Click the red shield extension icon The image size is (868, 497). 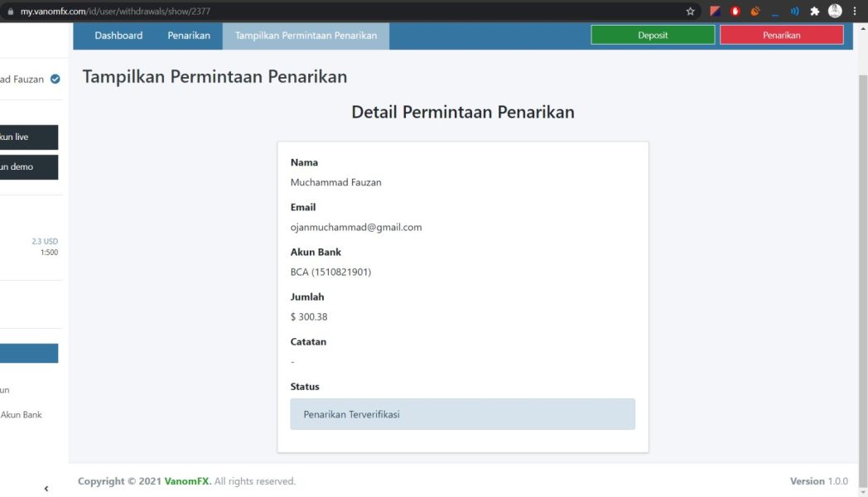pyautogui.click(x=735, y=11)
